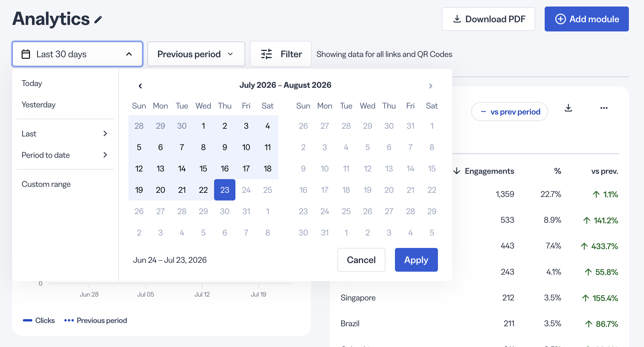Click the Jun 24 – Jul 23, 2026 range text
644x347 pixels.
pyautogui.click(x=170, y=260)
